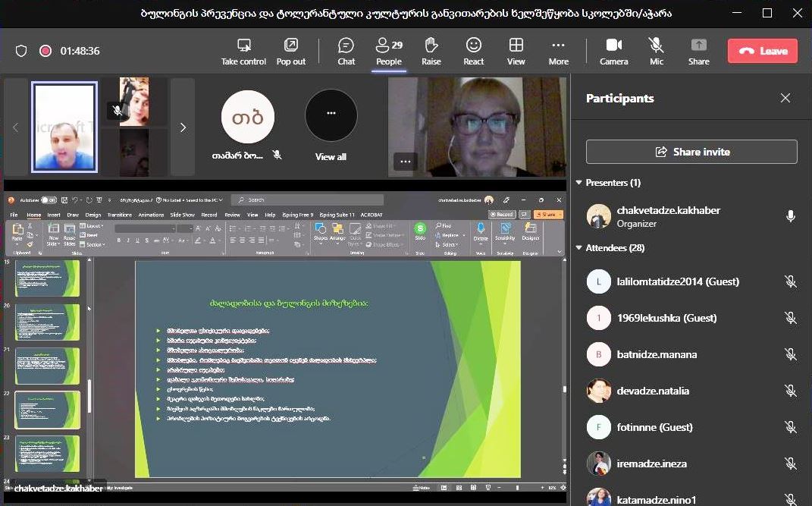Image resolution: width=812 pixels, height=506 pixels.
Task: Select slide 20 thumbnail
Action: click(47, 322)
